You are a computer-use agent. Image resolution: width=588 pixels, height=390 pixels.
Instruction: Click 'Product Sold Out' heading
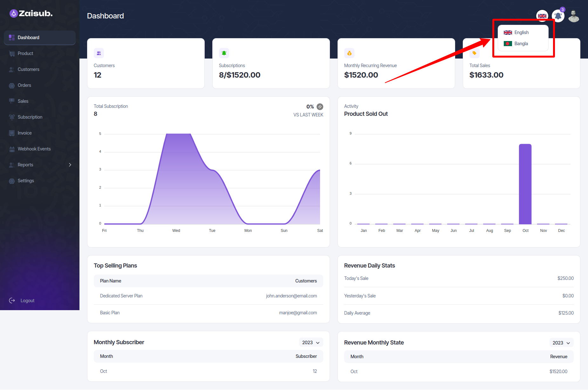tap(366, 114)
